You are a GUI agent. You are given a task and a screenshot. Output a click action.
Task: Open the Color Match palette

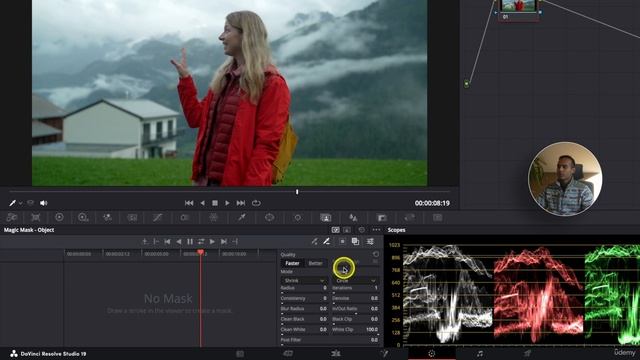[36, 218]
